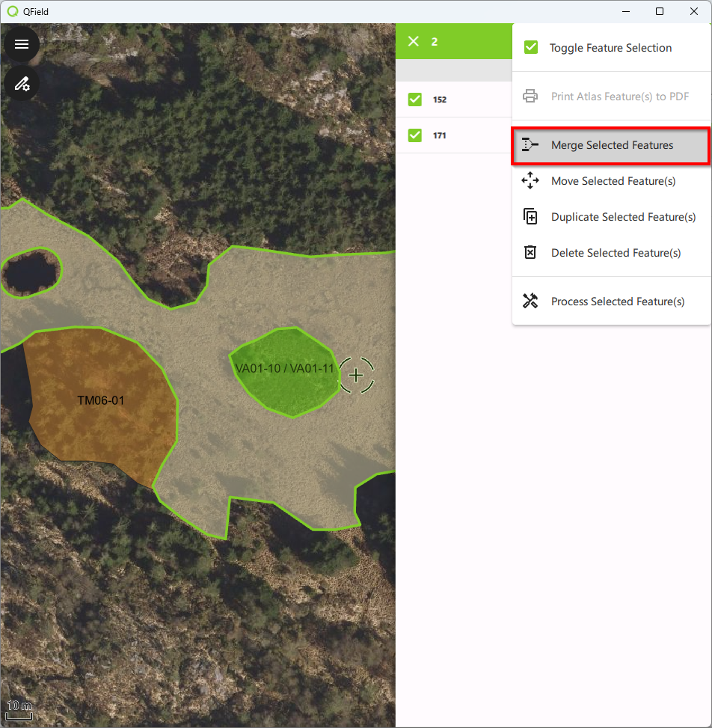Click the Process Selected Feature(s) tools icon

530,302
